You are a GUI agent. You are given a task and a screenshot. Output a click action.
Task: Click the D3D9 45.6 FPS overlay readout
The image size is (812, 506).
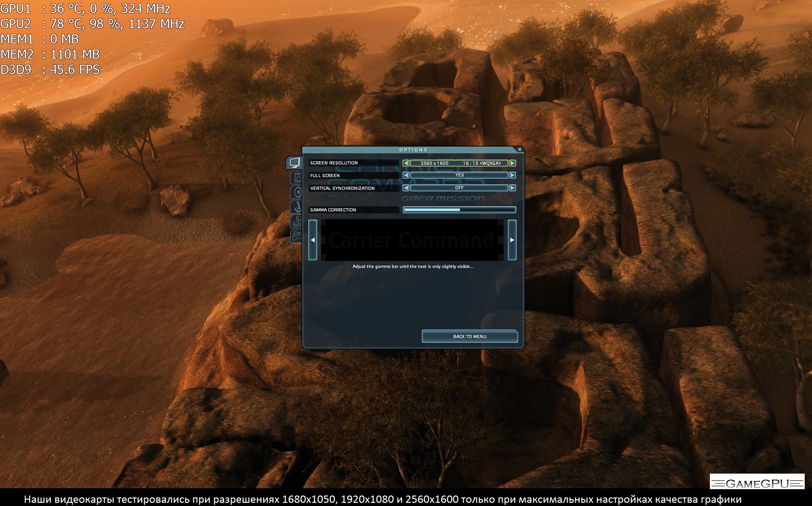(50, 70)
